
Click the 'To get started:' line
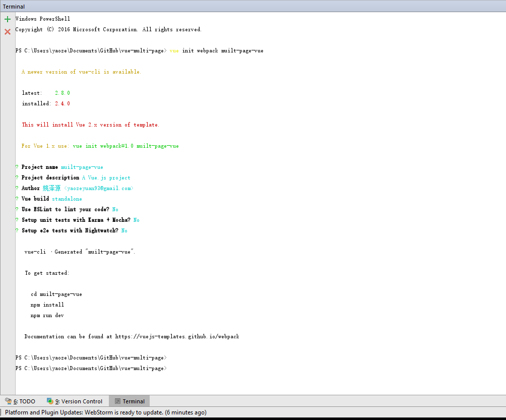tap(47, 273)
